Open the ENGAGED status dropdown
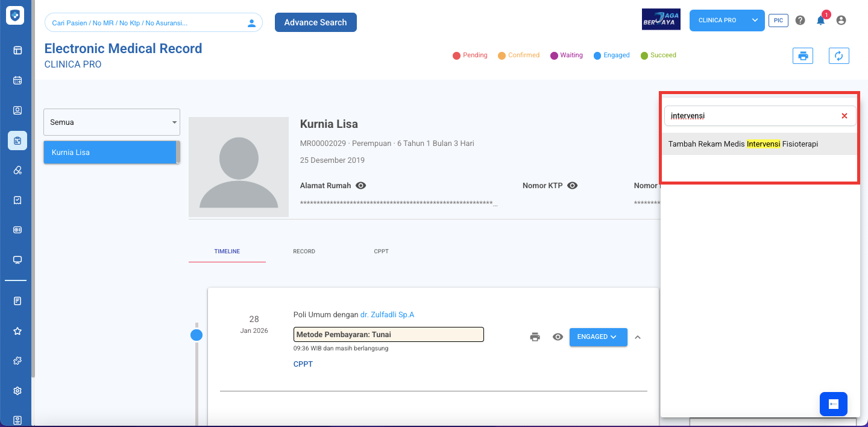The width and height of the screenshot is (868, 427). click(598, 337)
